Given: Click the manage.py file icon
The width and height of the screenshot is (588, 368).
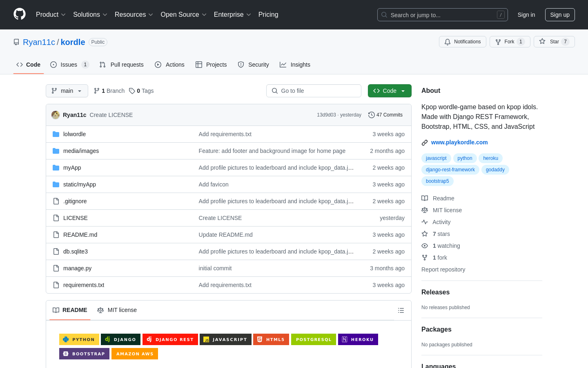Looking at the screenshot, I should (56, 268).
